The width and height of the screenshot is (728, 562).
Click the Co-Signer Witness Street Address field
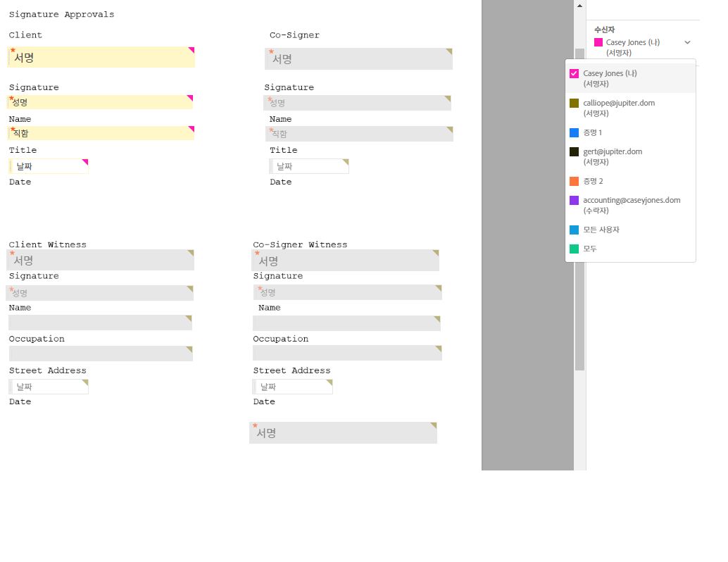pos(347,353)
